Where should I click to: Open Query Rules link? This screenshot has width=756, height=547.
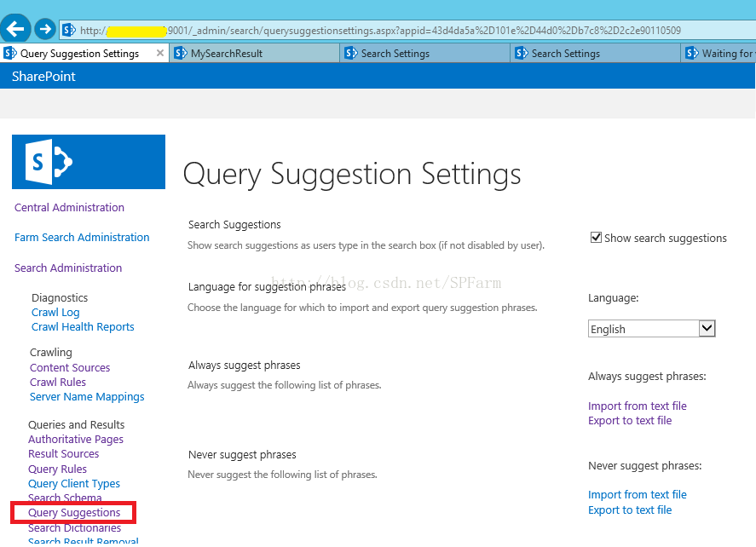(x=57, y=469)
